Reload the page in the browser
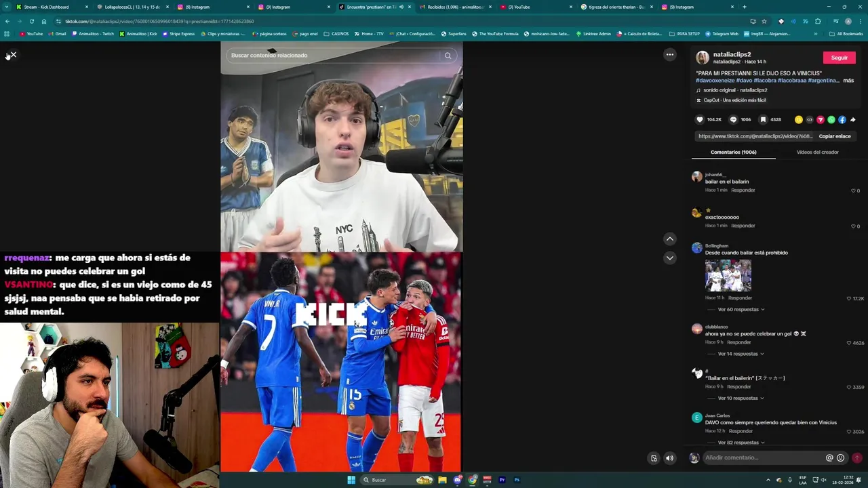This screenshot has width=868, height=488. (x=31, y=21)
